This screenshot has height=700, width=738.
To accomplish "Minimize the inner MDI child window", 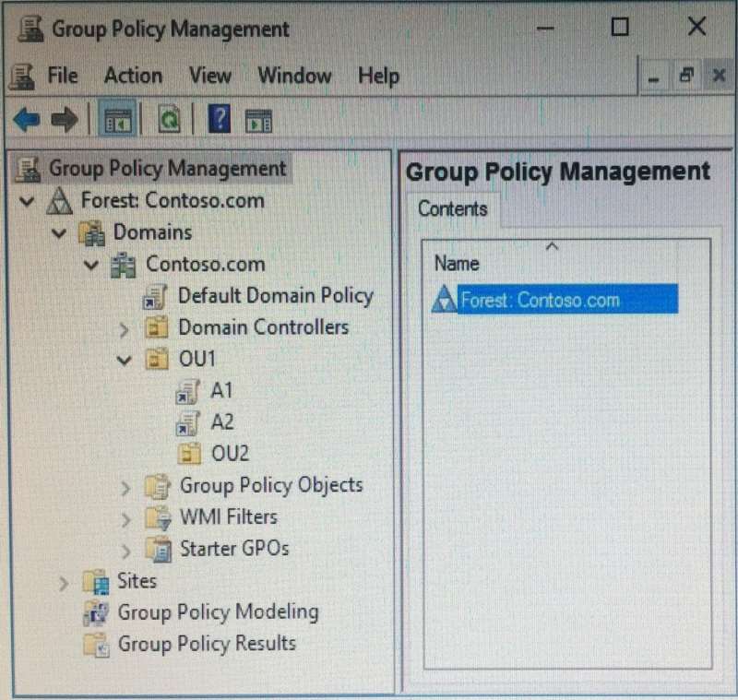I will click(653, 77).
